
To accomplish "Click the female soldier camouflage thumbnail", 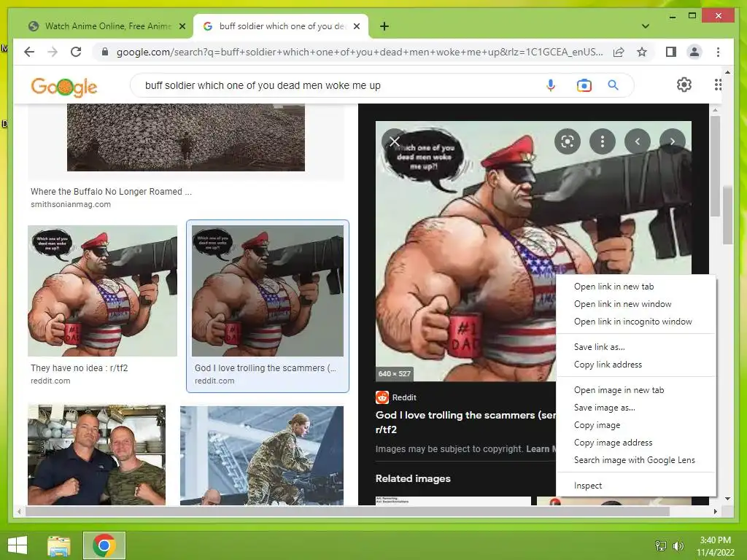I will [262, 456].
